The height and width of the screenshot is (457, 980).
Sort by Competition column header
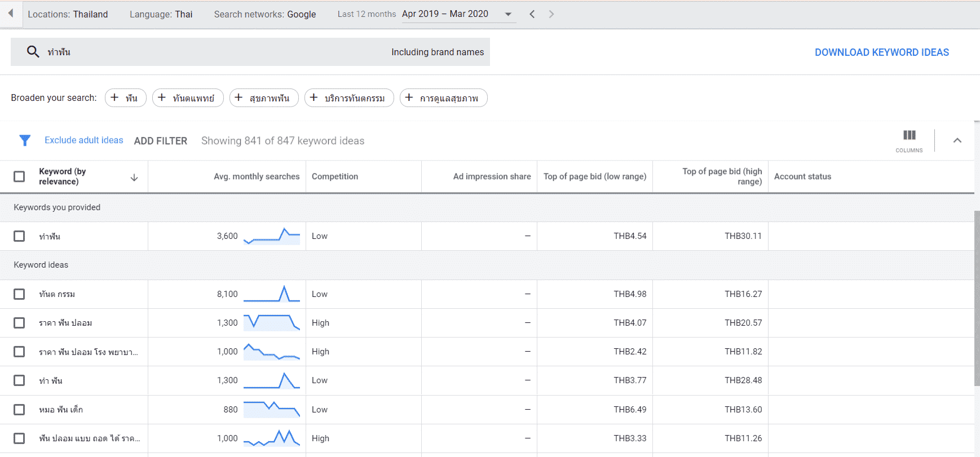click(335, 176)
